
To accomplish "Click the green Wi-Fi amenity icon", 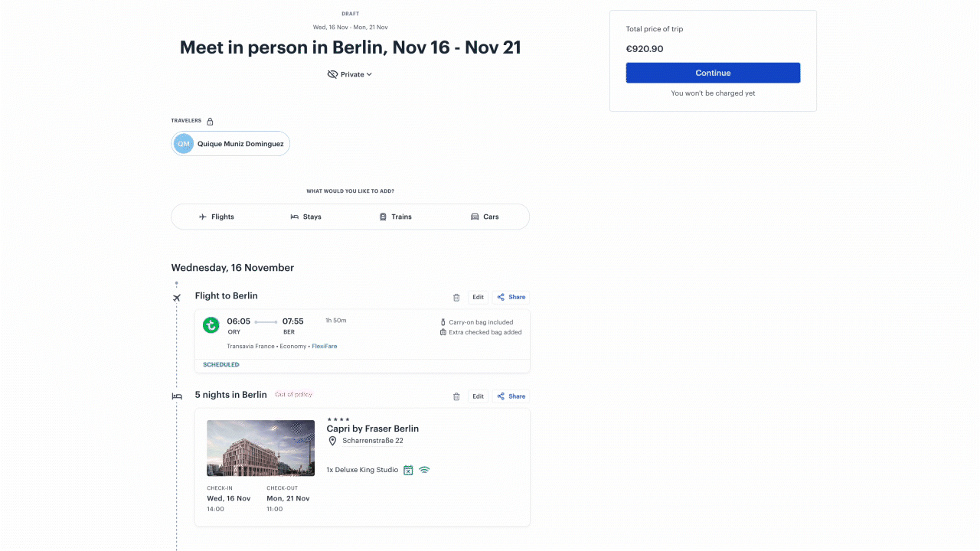I will [424, 470].
